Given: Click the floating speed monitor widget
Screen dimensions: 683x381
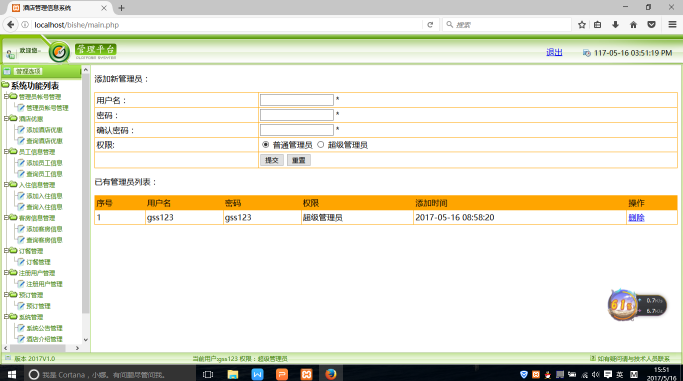Looking at the screenshot, I should click(x=637, y=305).
